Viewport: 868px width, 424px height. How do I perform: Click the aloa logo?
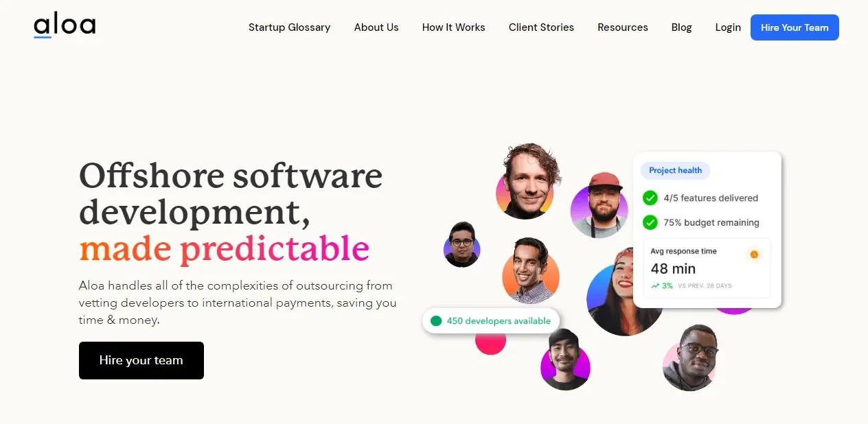(x=65, y=27)
